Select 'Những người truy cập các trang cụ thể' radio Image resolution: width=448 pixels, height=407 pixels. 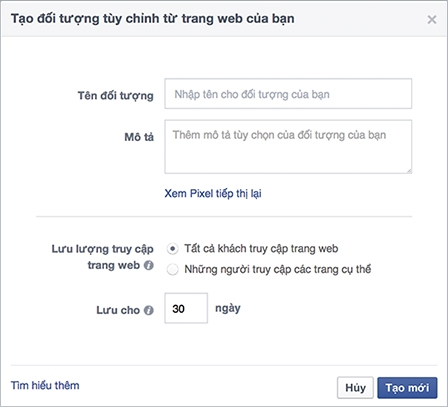pos(172,269)
